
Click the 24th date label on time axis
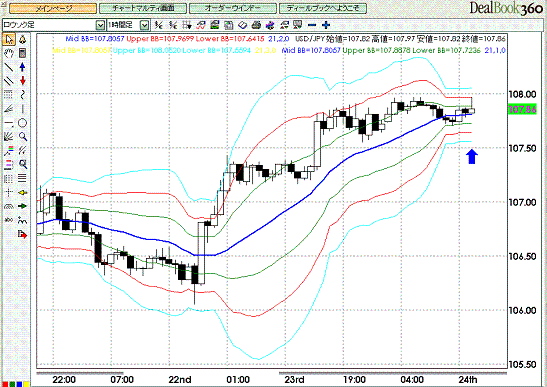click(467, 380)
